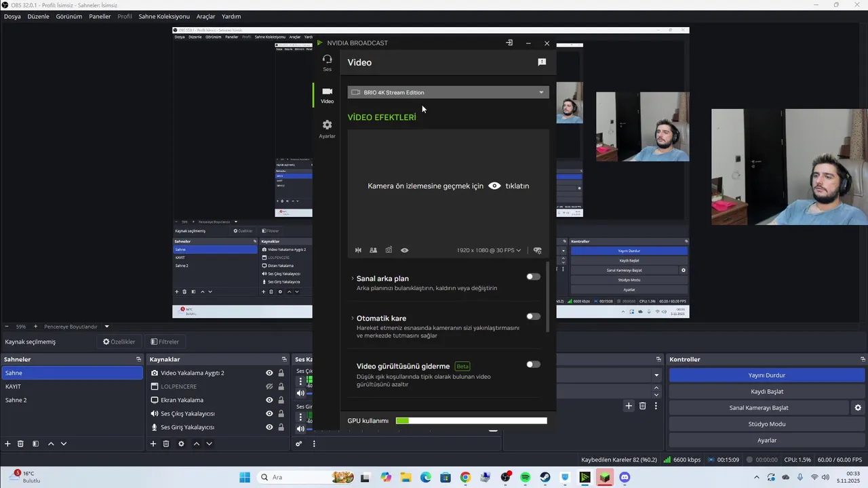Open Ayarlar button in Kontroller
This screenshot has width=868, height=488.
coord(767,440)
